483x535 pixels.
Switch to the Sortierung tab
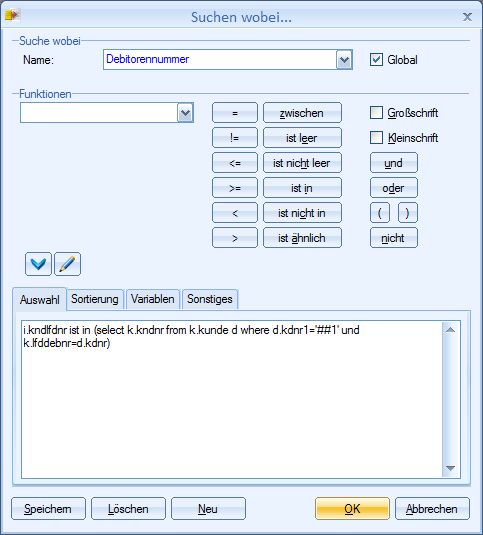coord(94,299)
